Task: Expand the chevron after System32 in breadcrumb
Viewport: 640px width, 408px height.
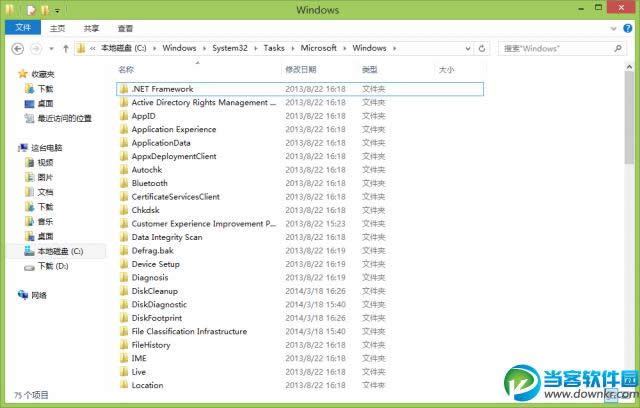Action: [257, 48]
